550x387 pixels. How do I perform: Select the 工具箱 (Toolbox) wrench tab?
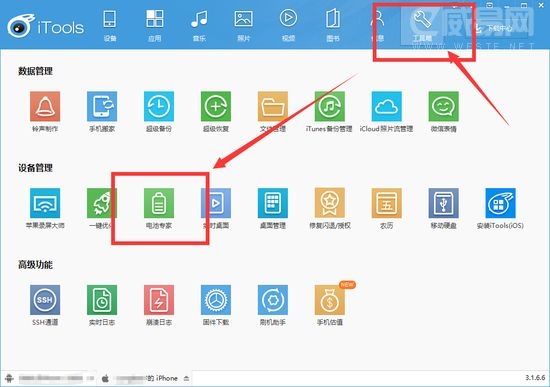(x=422, y=25)
